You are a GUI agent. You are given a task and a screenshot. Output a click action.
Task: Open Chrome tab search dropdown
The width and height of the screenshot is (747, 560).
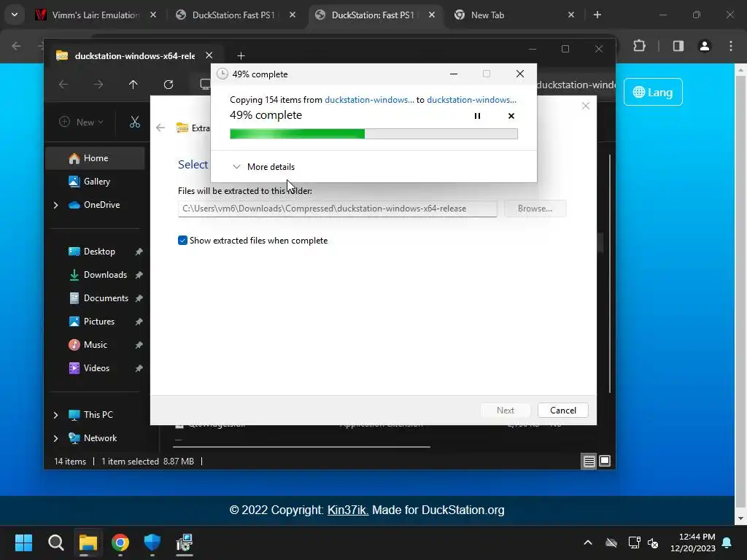(x=15, y=15)
